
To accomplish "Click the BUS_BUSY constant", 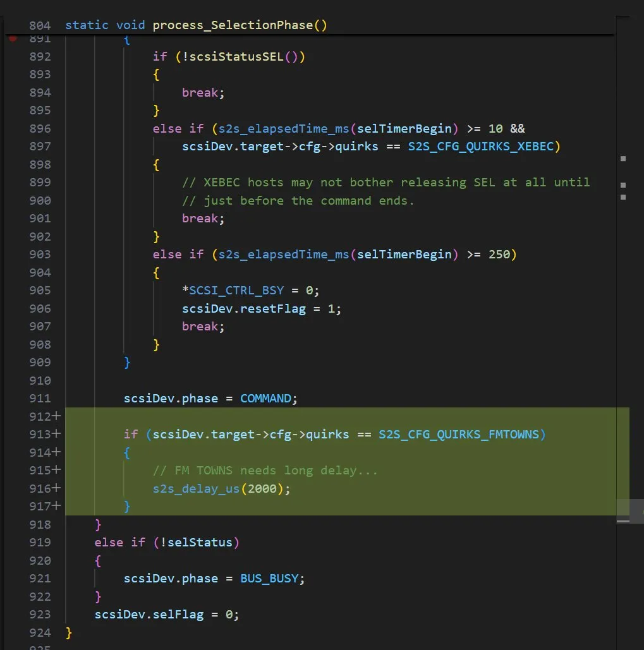I will point(269,579).
